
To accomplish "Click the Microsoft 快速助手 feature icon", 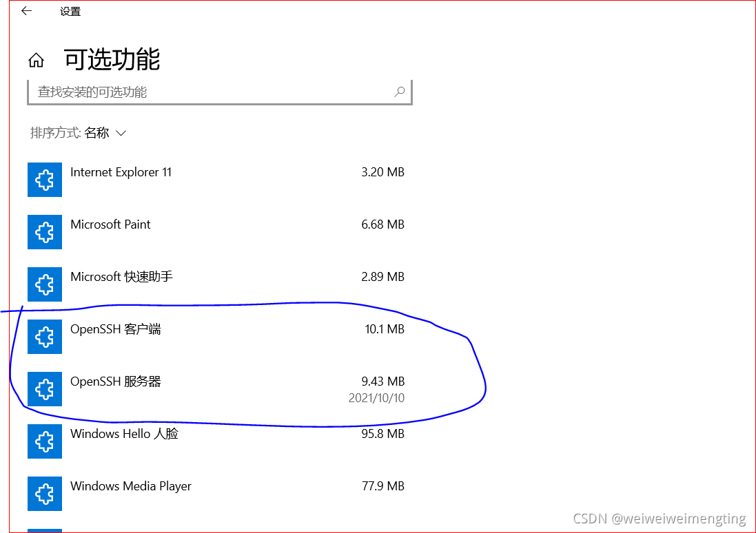I will pyautogui.click(x=45, y=284).
